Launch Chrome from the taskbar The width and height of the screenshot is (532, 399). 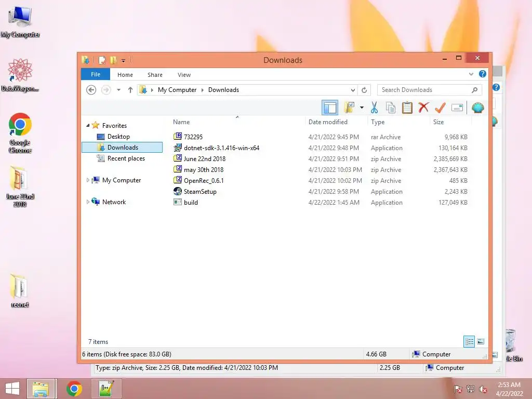(x=74, y=389)
